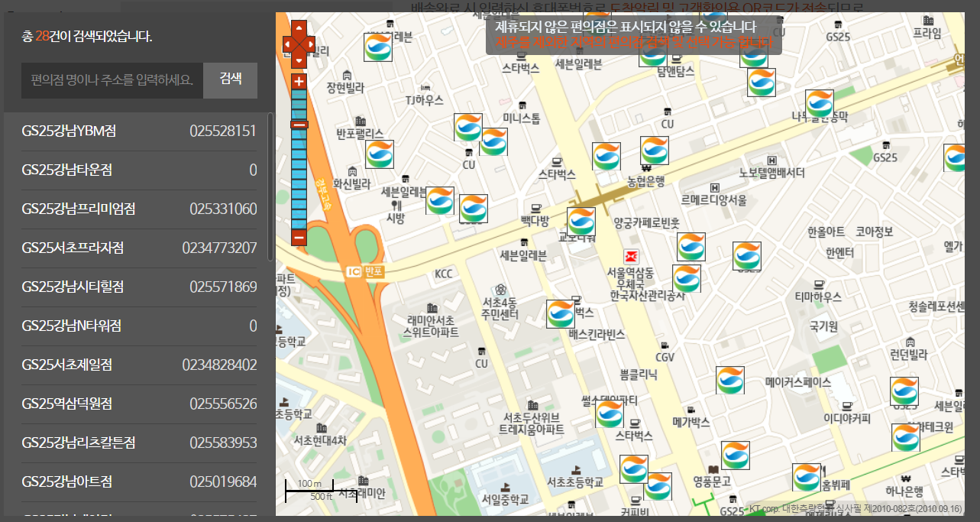
Task: Click GS25 marker near 파크원
Action: tap(906, 437)
